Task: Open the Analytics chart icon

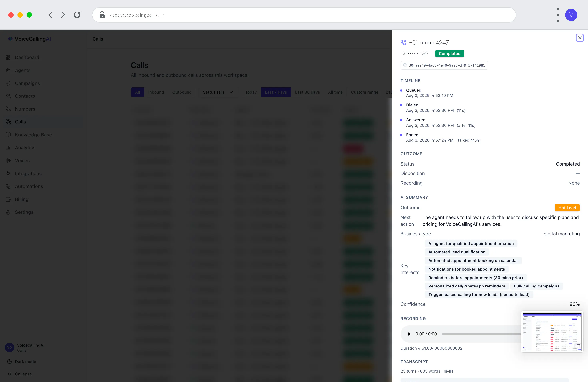Action: (8, 148)
